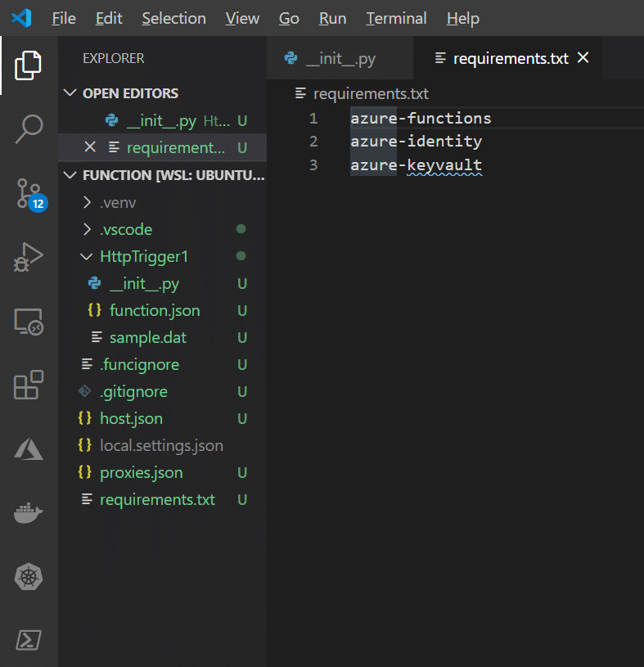This screenshot has height=667, width=644.
Task: Select requirements.txt entry in Open Editors
Action: click(x=163, y=147)
